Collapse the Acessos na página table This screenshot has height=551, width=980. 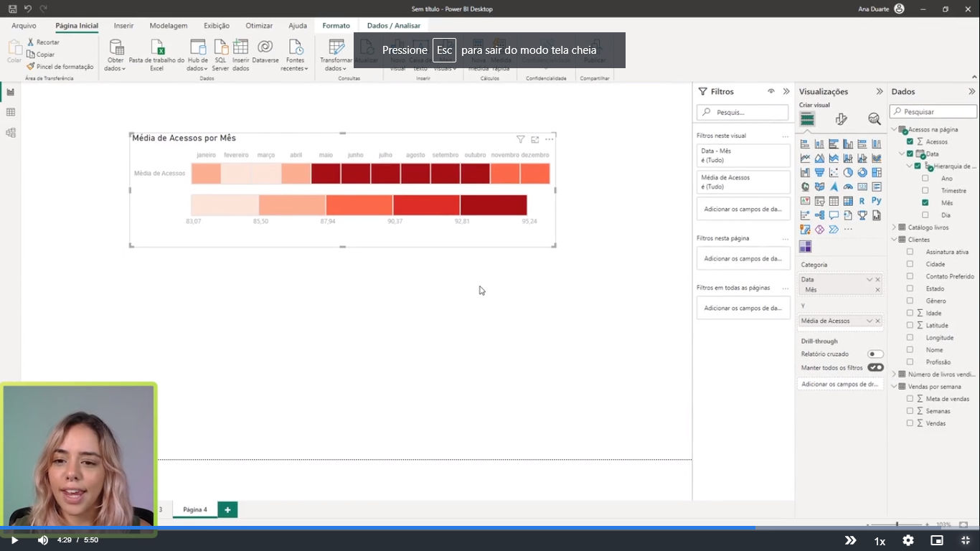point(895,129)
